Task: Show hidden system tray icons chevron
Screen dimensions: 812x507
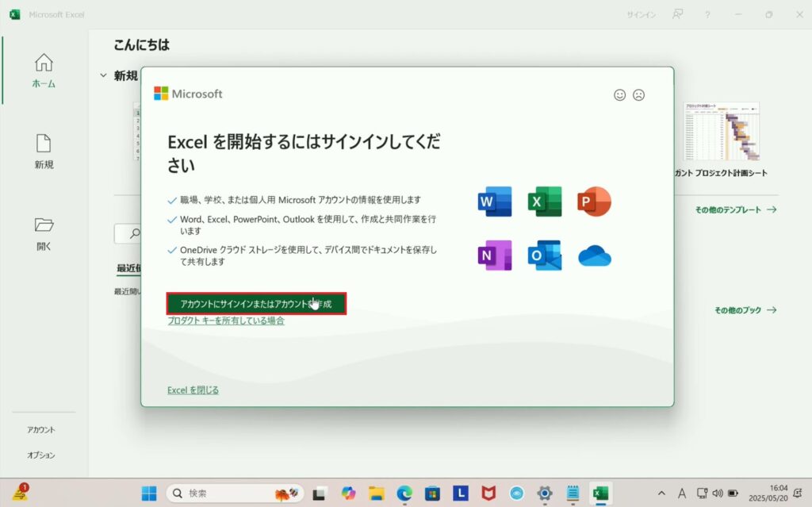Action: click(661, 493)
